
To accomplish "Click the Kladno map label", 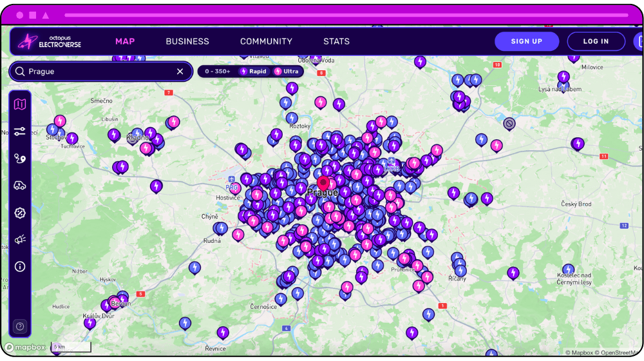I will coord(138,137).
